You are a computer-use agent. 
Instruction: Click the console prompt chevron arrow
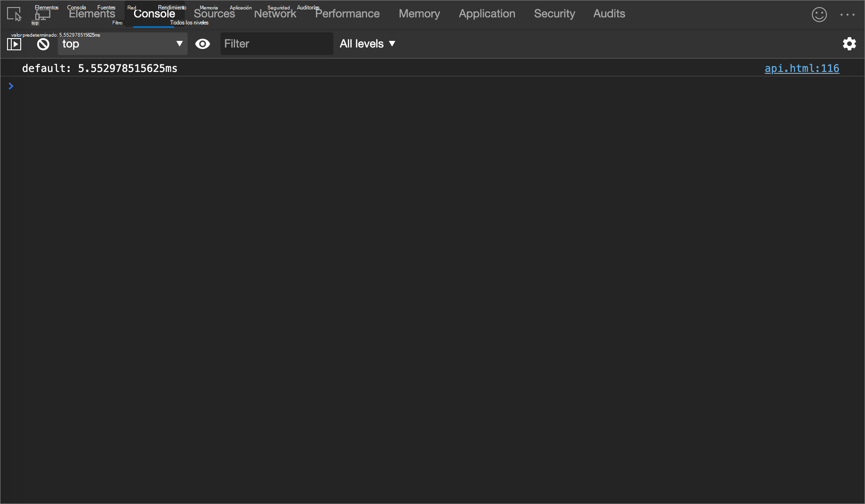[x=11, y=86]
